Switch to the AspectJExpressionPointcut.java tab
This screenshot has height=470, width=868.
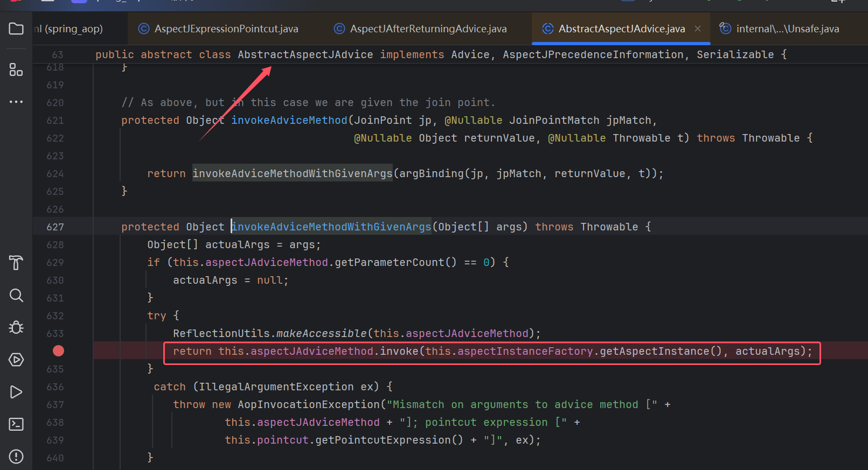click(x=218, y=29)
